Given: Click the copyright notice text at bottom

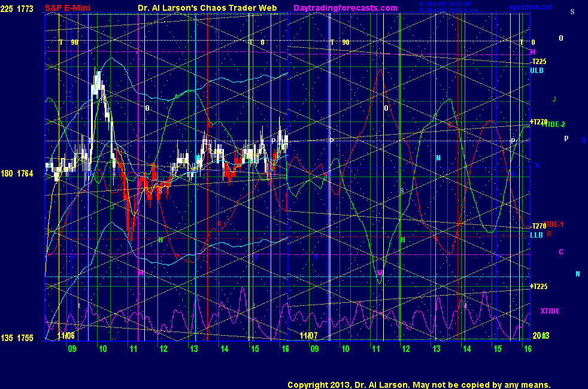Looking at the screenshot, I should (x=419, y=385).
